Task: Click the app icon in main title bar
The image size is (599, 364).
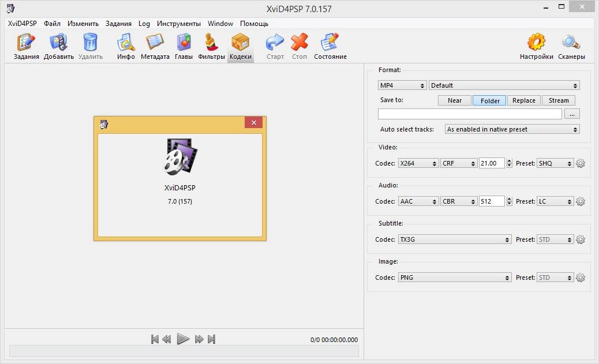Action: pos(11,9)
